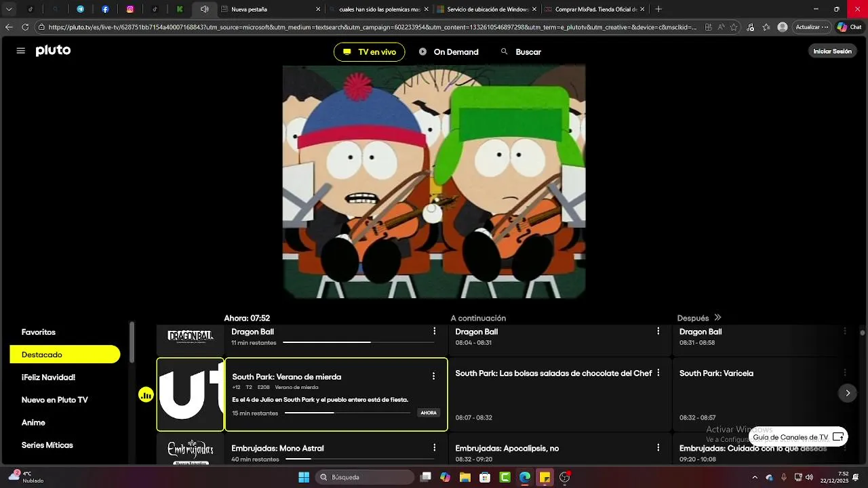Screen dimensions: 868x488
Task: Open Buscar search
Action: coord(521,52)
